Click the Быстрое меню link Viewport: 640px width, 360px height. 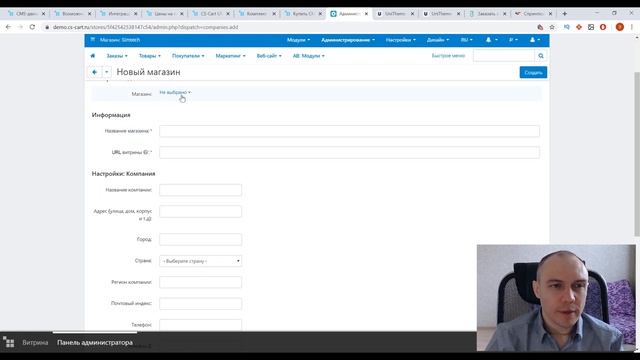tap(448, 56)
